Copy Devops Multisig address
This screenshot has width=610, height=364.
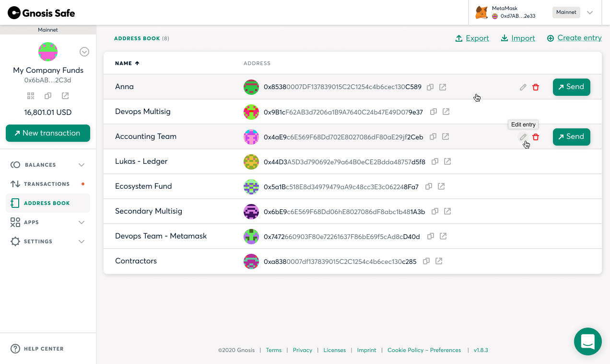point(433,112)
